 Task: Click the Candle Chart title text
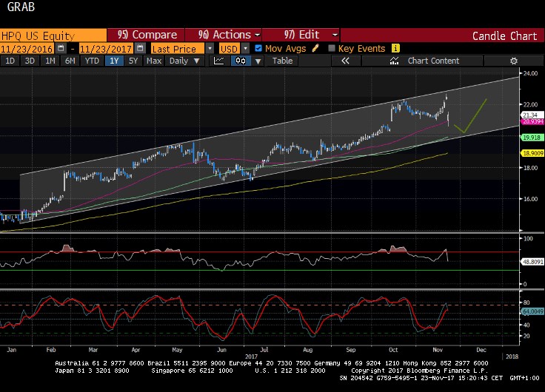[505, 36]
